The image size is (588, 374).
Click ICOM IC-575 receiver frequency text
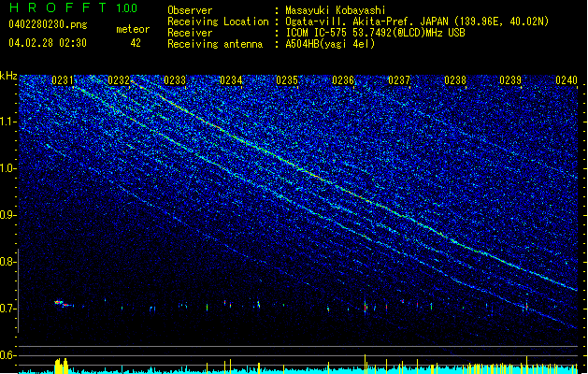[376, 33]
